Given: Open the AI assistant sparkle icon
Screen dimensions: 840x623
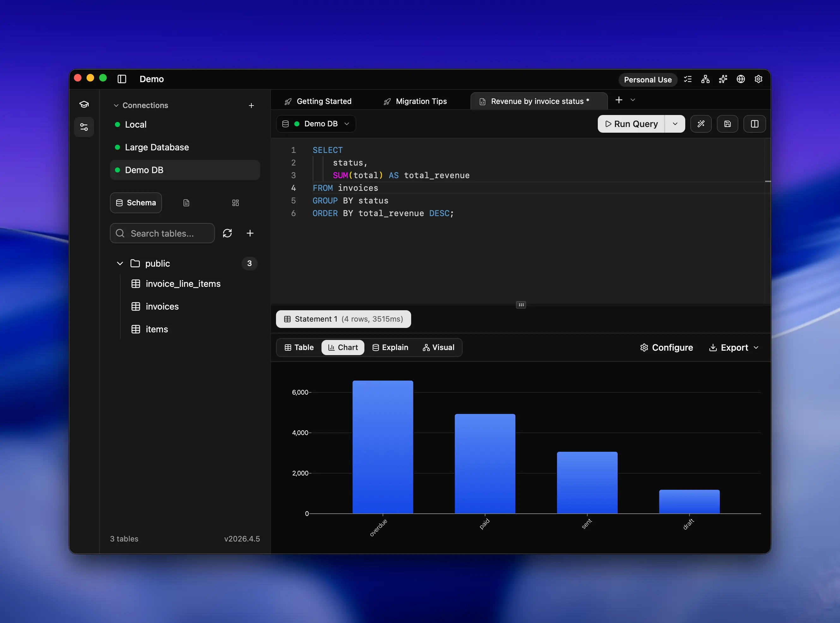Looking at the screenshot, I should point(723,79).
